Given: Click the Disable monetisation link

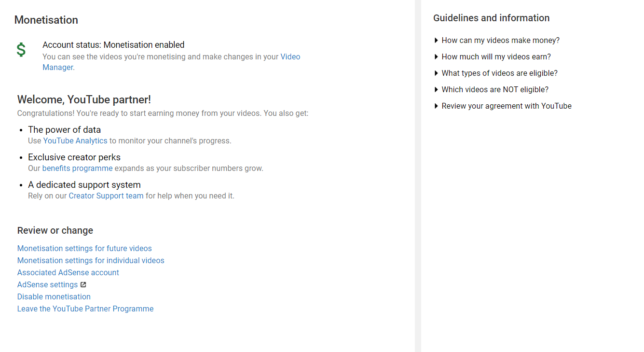Looking at the screenshot, I should [x=54, y=297].
